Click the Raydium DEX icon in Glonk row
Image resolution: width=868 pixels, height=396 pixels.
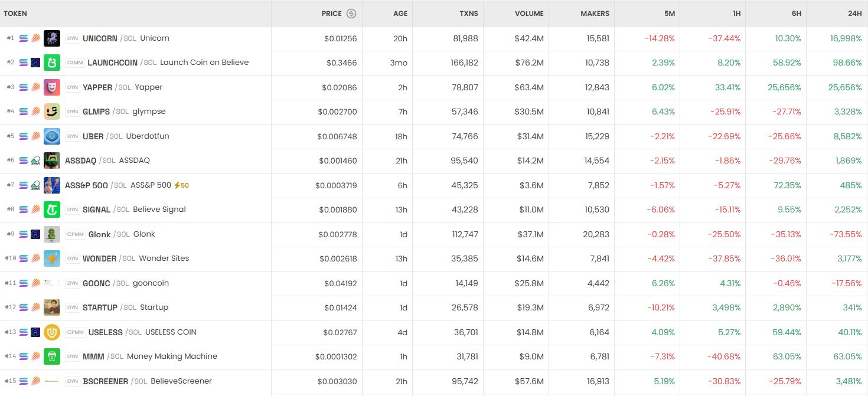(35, 234)
